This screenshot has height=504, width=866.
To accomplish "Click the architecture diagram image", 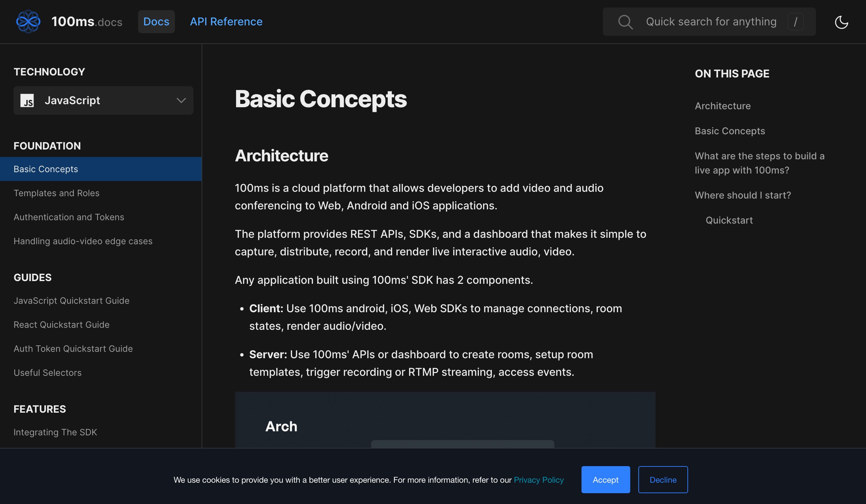I will pyautogui.click(x=445, y=419).
